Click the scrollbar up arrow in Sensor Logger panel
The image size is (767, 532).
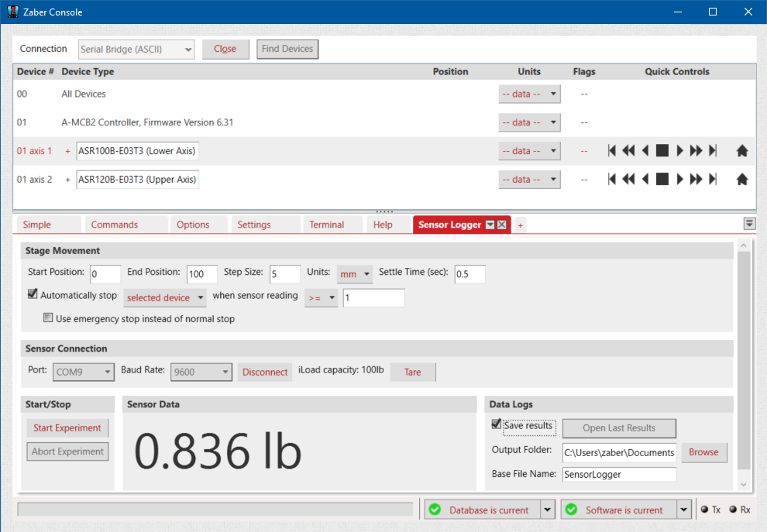tap(744, 245)
